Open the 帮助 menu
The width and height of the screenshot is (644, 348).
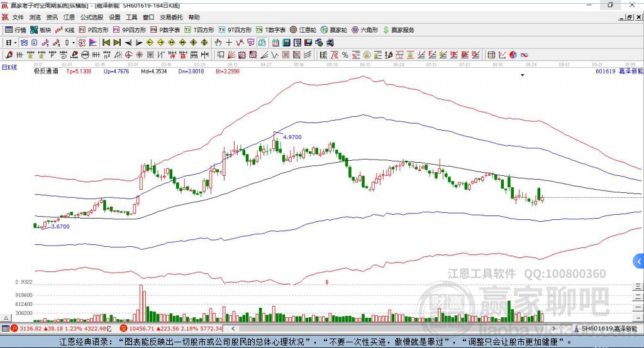coord(194,17)
